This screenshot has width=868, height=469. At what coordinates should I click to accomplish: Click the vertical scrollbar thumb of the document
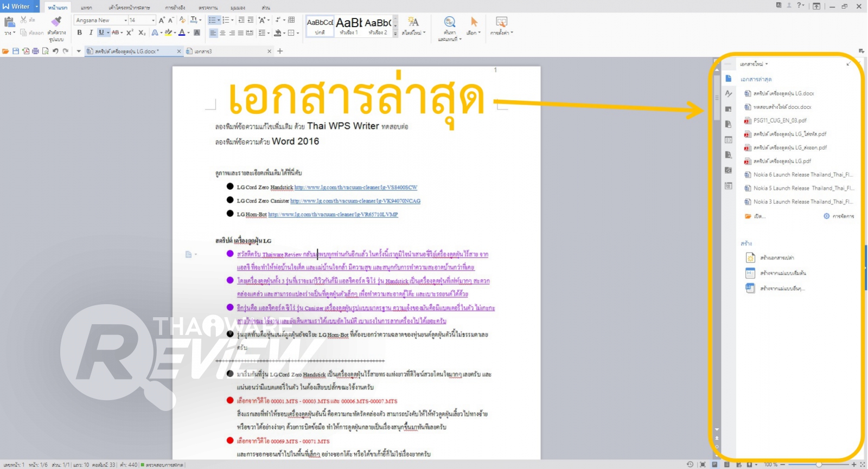pyautogui.click(x=717, y=98)
